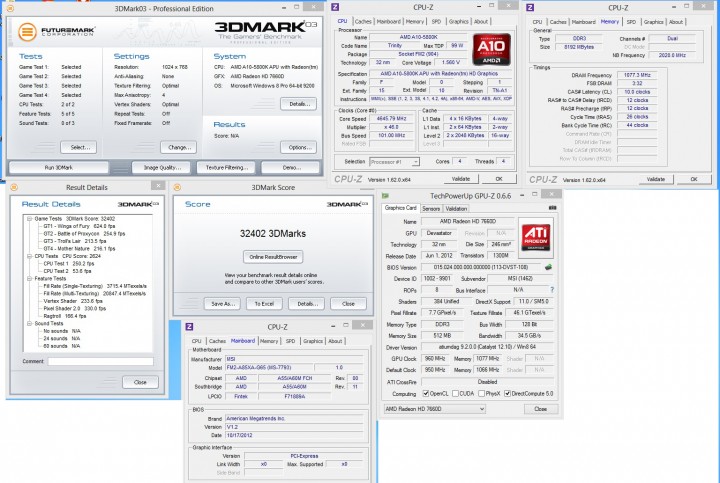Click the Futuremark Corporation logo
The image size is (720, 483).
click(56, 31)
